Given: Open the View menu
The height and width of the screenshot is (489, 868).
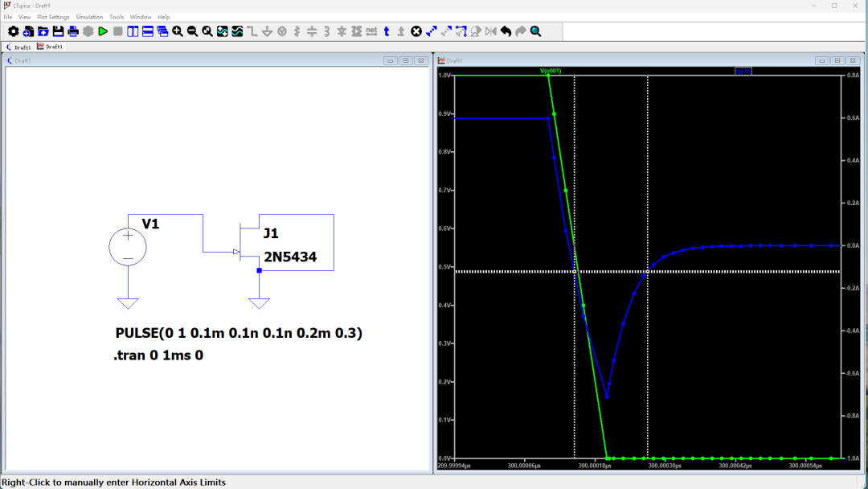Looking at the screenshot, I should pyautogui.click(x=24, y=17).
